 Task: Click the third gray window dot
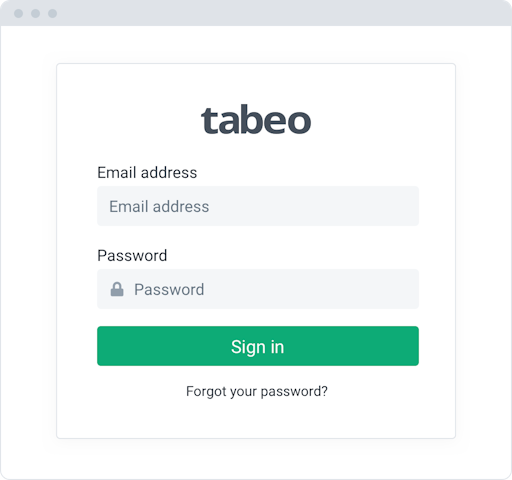(52, 13)
